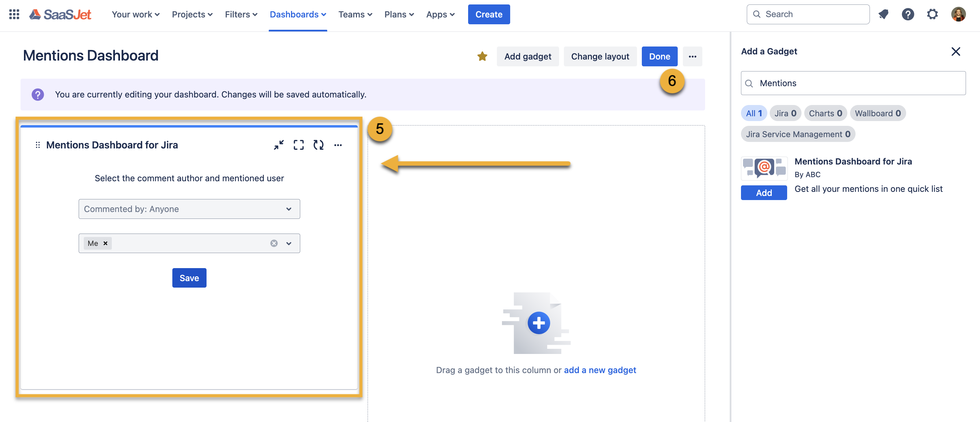The width and height of the screenshot is (980, 422).
Task: Refresh the Mentions Dashboard gadget
Action: tap(318, 145)
